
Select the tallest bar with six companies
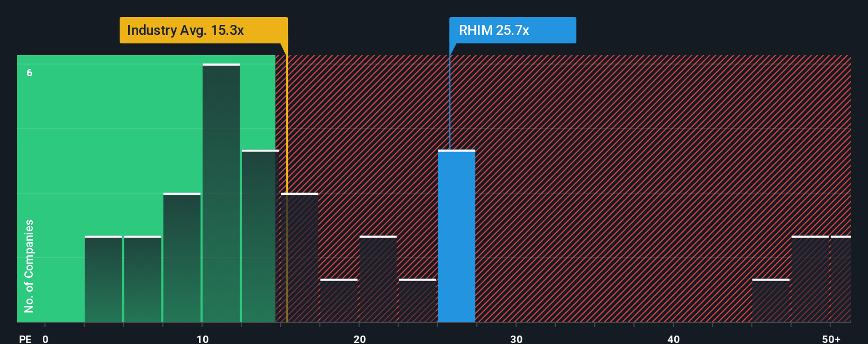[221, 193]
